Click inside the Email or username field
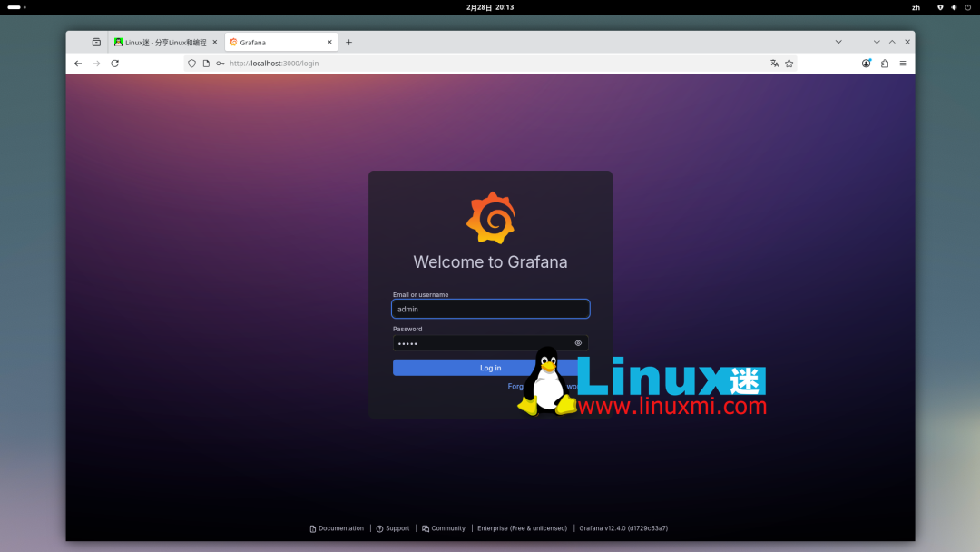 pyautogui.click(x=490, y=309)
